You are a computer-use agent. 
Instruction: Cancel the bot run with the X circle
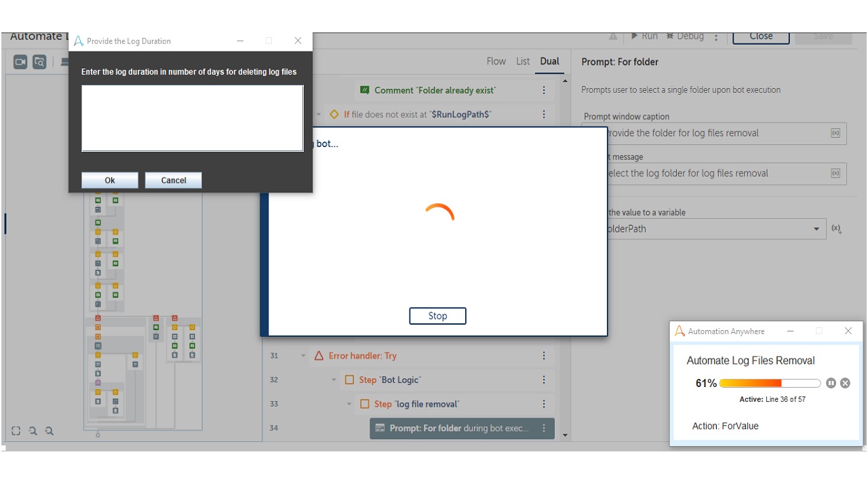tap(845, 383)
